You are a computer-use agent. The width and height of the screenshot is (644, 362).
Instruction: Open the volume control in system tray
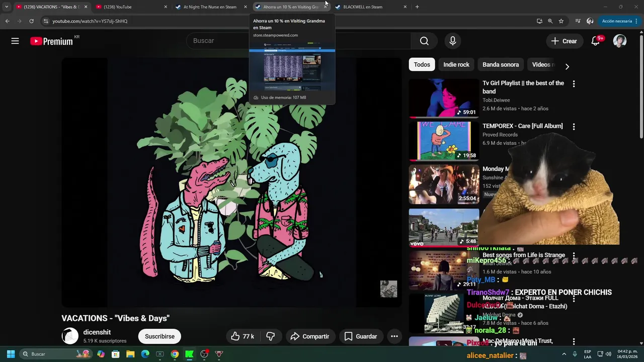tap(608, 354)
